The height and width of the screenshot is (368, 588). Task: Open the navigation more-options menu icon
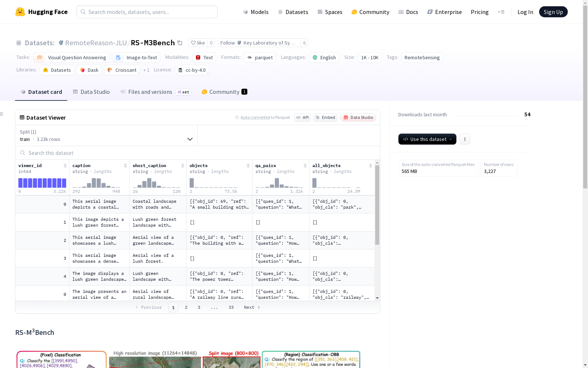[x=501, y=12]
